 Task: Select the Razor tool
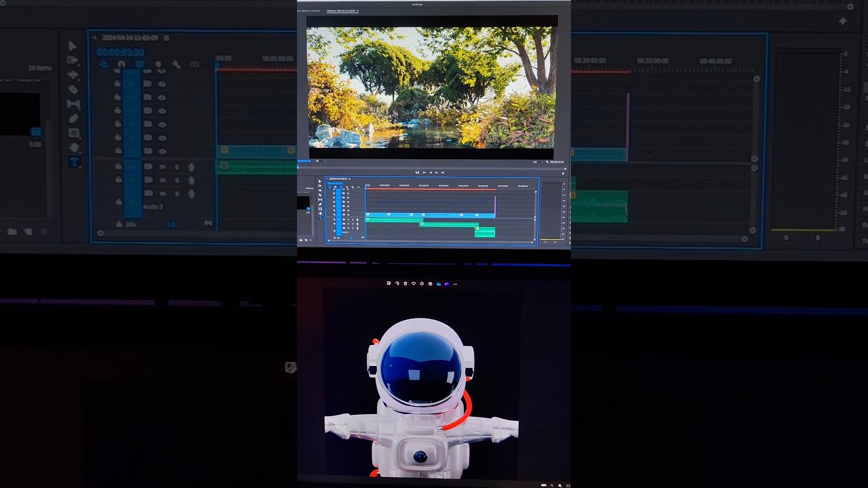pos(320,195)
